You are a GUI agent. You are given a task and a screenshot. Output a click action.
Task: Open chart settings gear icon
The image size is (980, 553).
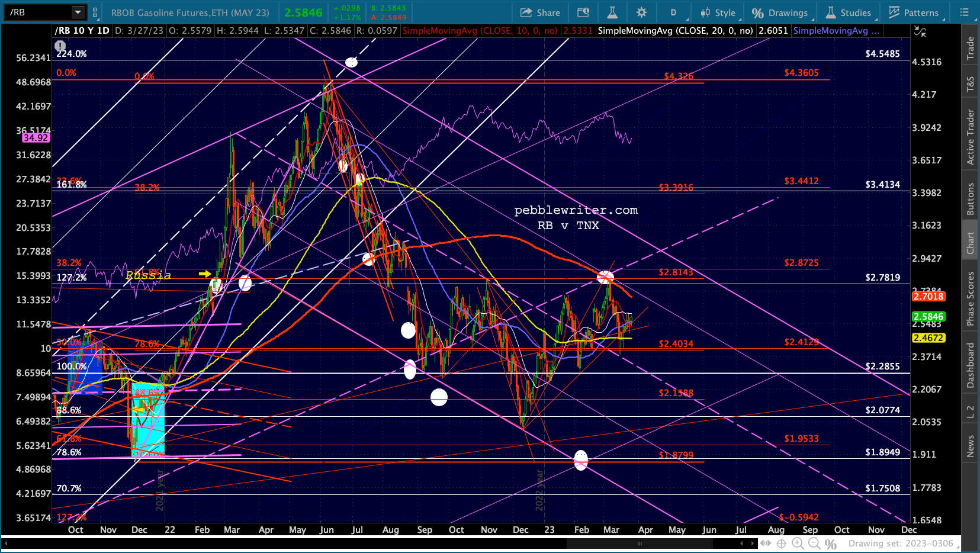(641, 12)
